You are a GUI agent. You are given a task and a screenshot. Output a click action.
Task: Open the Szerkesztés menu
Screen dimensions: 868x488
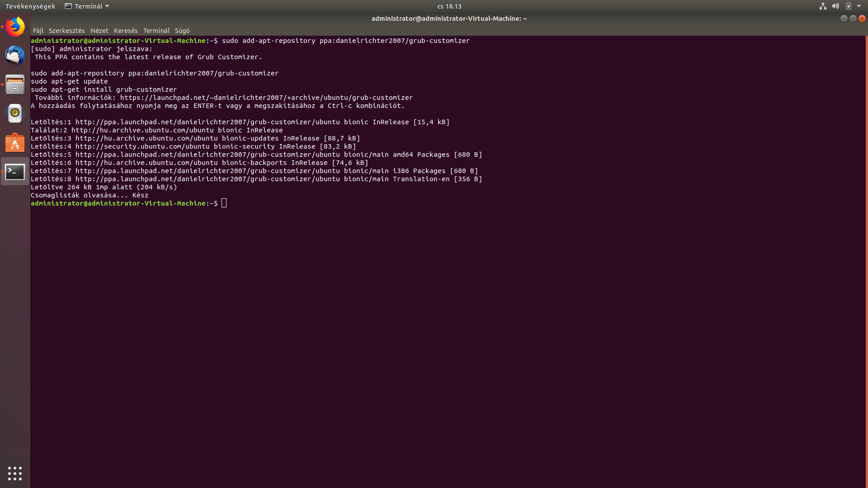point(66,31)
